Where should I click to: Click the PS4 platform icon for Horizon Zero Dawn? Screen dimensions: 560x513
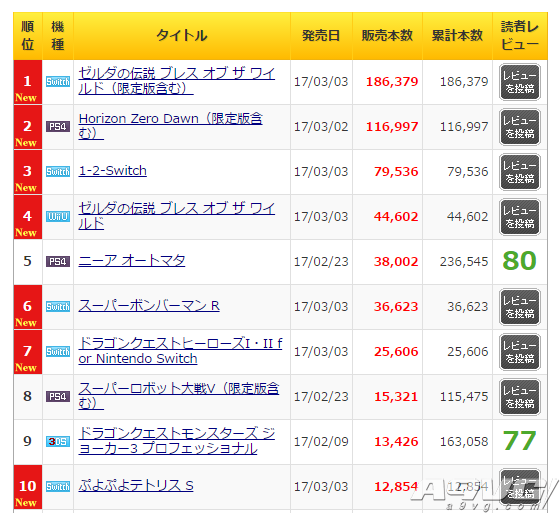(58, 127)
